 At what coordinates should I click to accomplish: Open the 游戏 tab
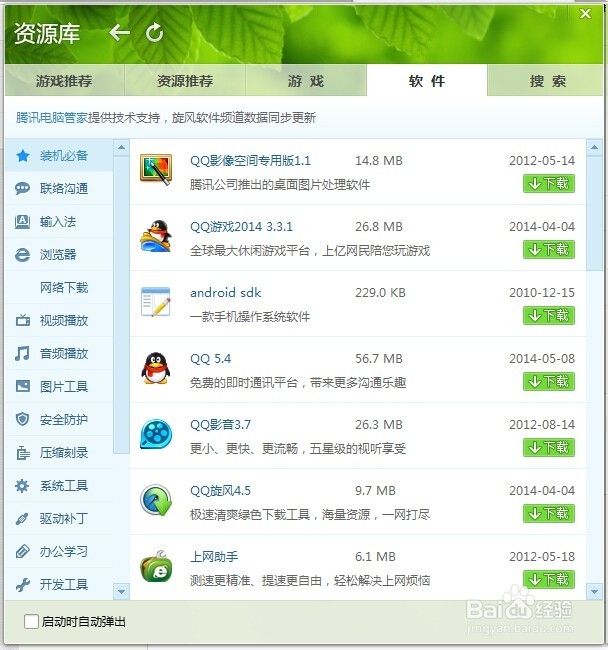306,80
